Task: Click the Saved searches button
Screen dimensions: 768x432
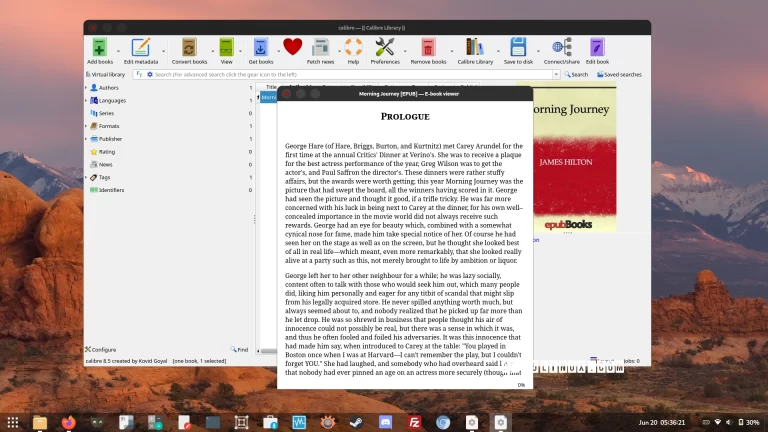Action: (619, 74)
